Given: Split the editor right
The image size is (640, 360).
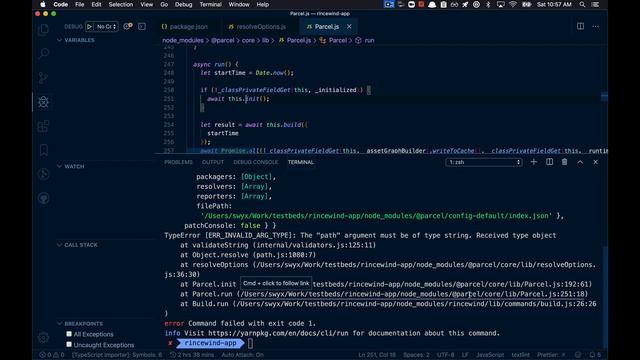Looking at the screenshot, I should (580, 27).
